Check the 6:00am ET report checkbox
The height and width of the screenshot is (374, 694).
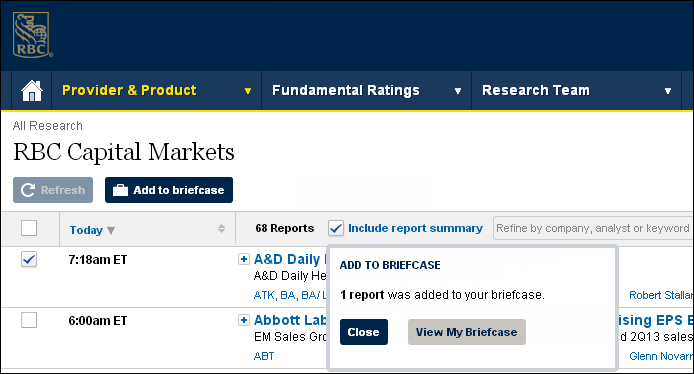tap(29, 320)
